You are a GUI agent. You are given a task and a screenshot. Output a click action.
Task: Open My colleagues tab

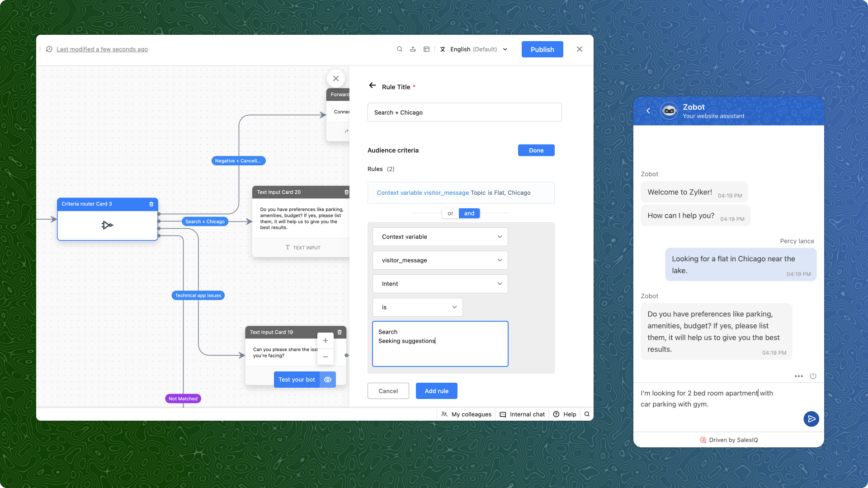[466, 414]
